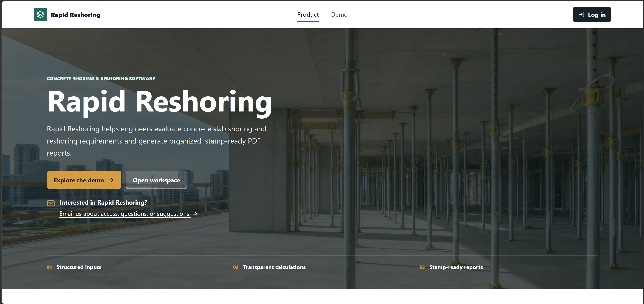Click the 03 step number

tap(422, 267)
